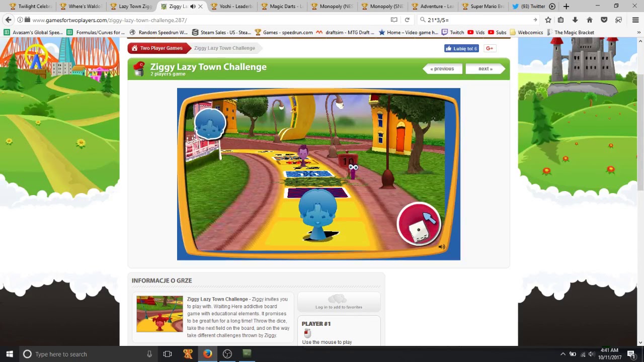The image size is (644, 362).
Task: Open The Magic Bracket bookmark
Action: click(x=570, y=32)
